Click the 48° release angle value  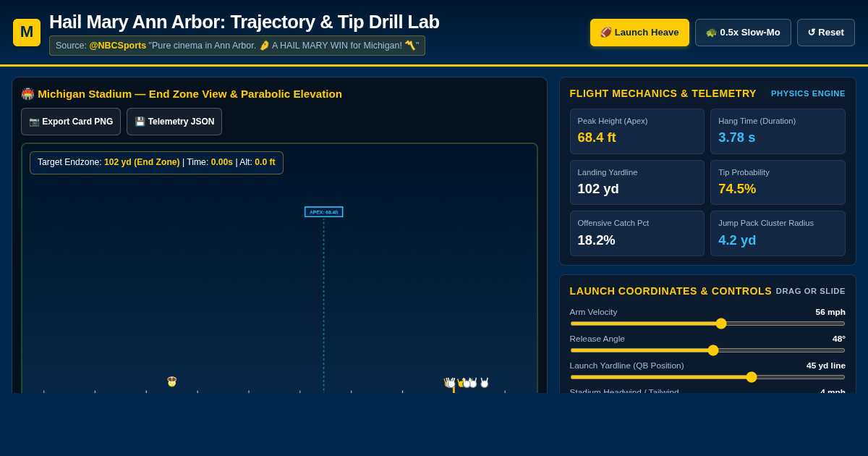838,339
